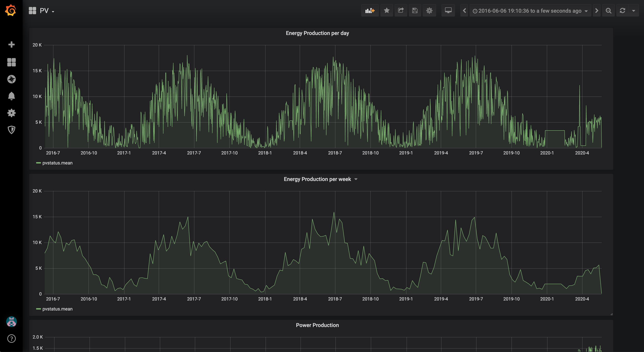Zoom out the time range

[608, 11]
